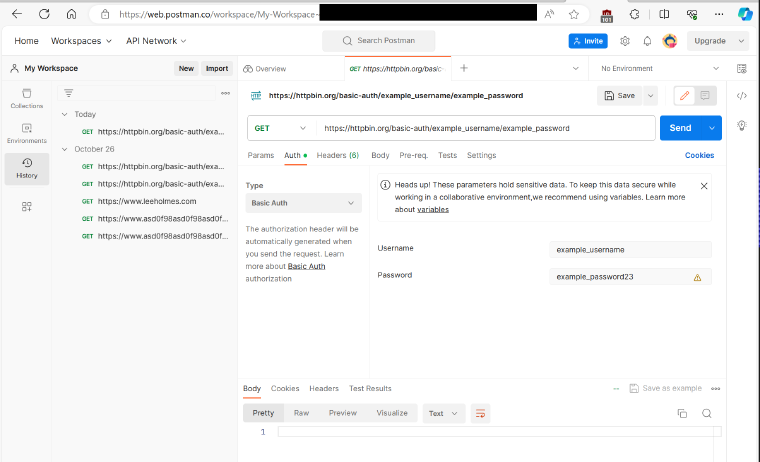
Task: Change the Text response format dropdown
Action: point(443,414)
